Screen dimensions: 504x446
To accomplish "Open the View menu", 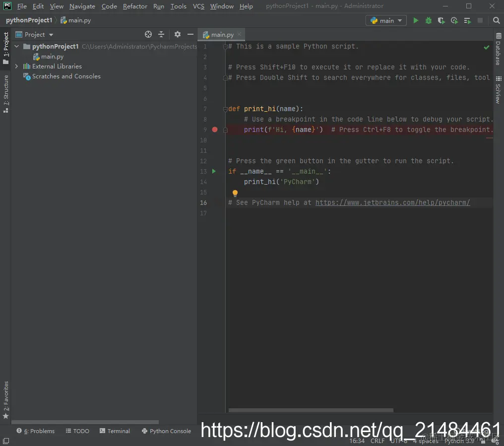I will click(x=57, y=6).
